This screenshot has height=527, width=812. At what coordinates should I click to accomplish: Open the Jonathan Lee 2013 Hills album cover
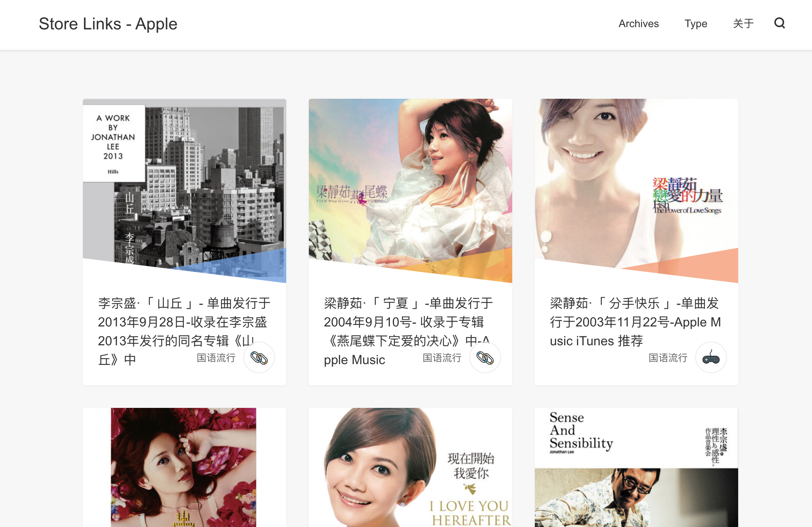[x=185, y=191]
